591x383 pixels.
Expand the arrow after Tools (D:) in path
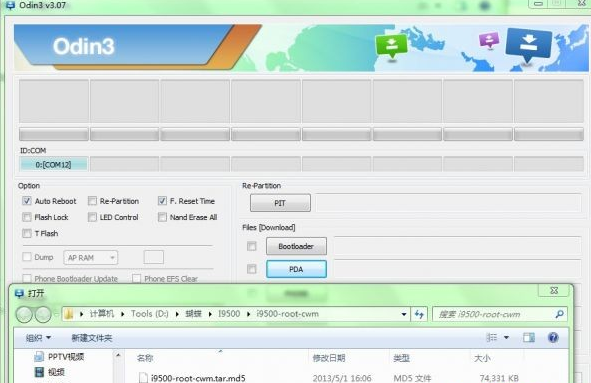click(x=177, y=314)
